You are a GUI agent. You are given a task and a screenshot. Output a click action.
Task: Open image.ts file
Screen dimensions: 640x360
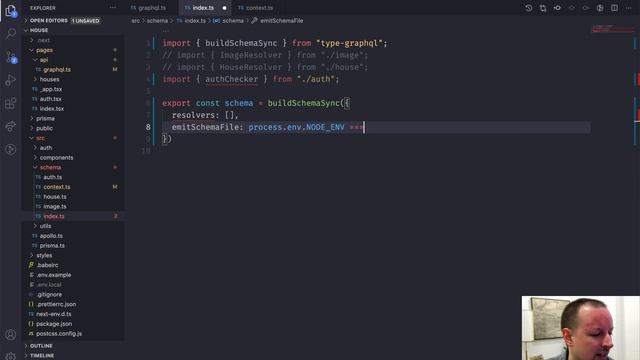tap(55, 207)
